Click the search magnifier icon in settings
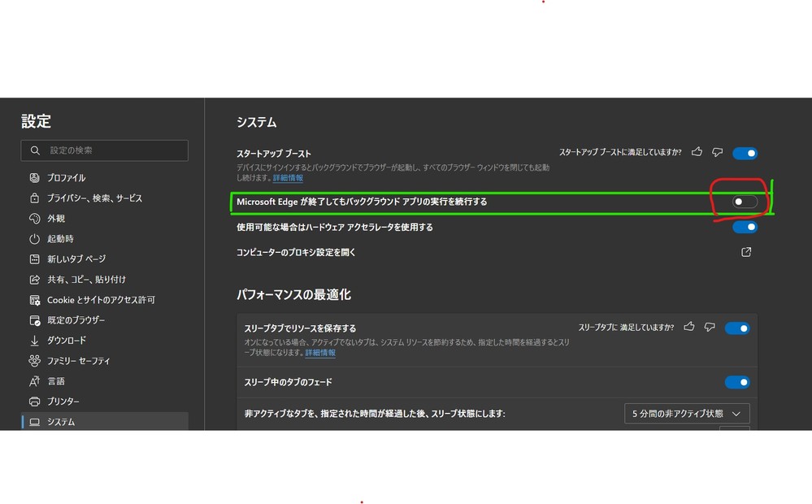The width and height of the screenshot is (812, 504). coord(35,150)
